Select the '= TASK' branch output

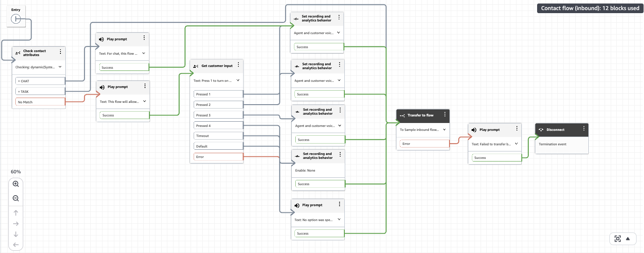[x=40, y=91]
